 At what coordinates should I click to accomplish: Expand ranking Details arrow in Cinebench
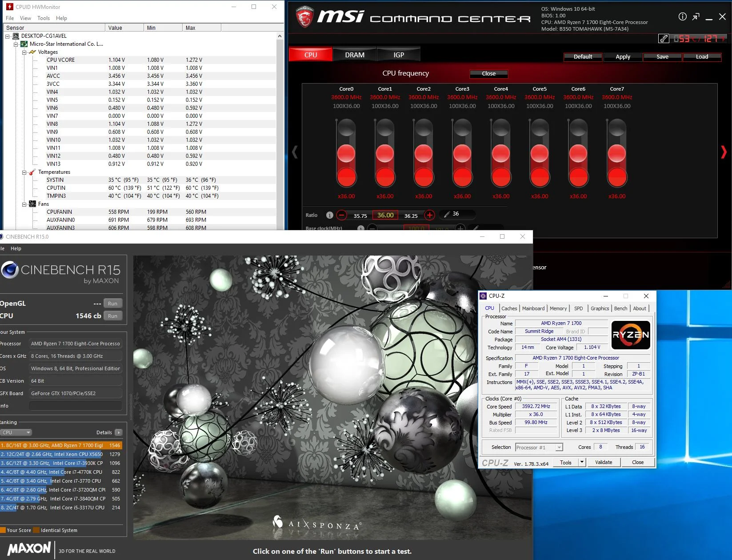(118, 432)
